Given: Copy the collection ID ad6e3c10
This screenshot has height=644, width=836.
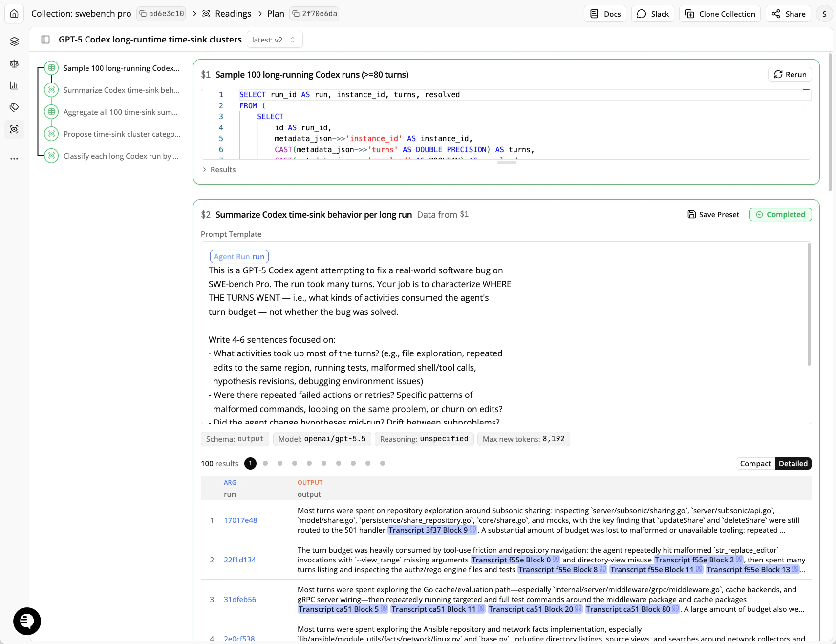Looking at the screenshot, I should 161,14.
